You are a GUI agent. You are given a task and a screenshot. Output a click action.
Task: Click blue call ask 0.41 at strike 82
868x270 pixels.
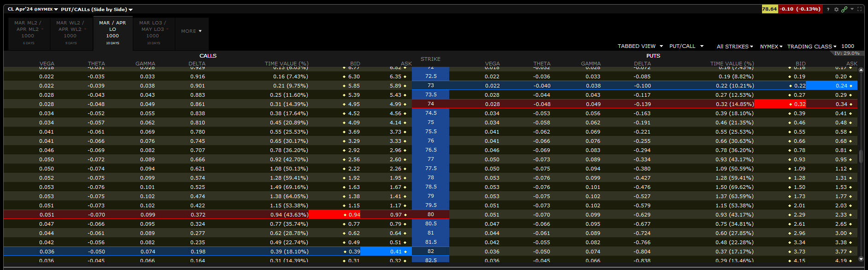pyautogui.click(x=386, y=252)
